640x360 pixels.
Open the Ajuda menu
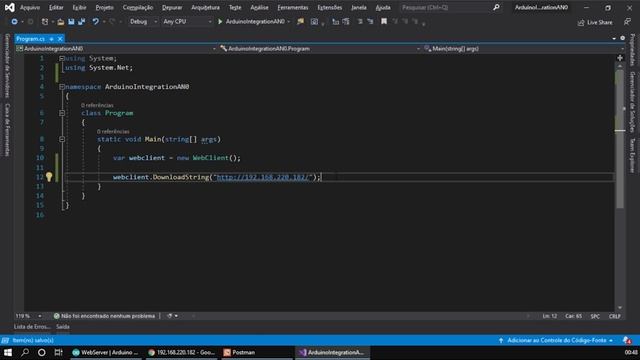pyautogui.click(x=383, y=7)
